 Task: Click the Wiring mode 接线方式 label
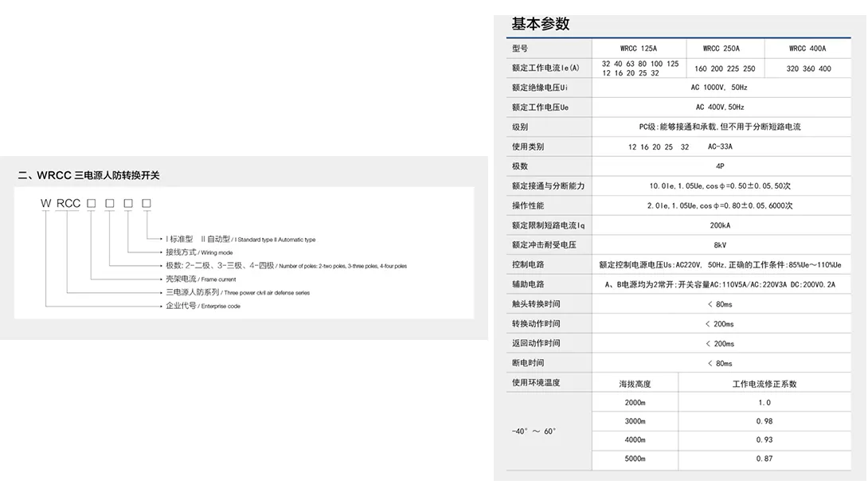pyautogui.click(x=178, y=251)
